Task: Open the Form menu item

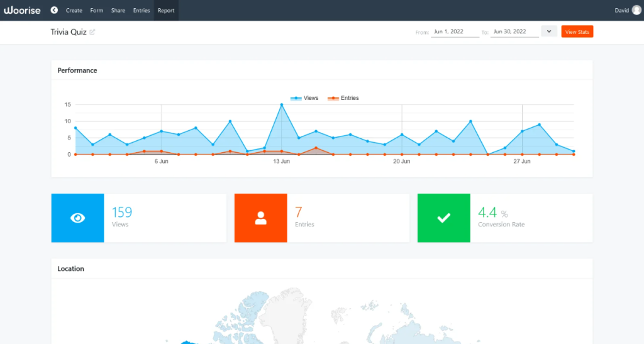Action: tap(96, 10)
